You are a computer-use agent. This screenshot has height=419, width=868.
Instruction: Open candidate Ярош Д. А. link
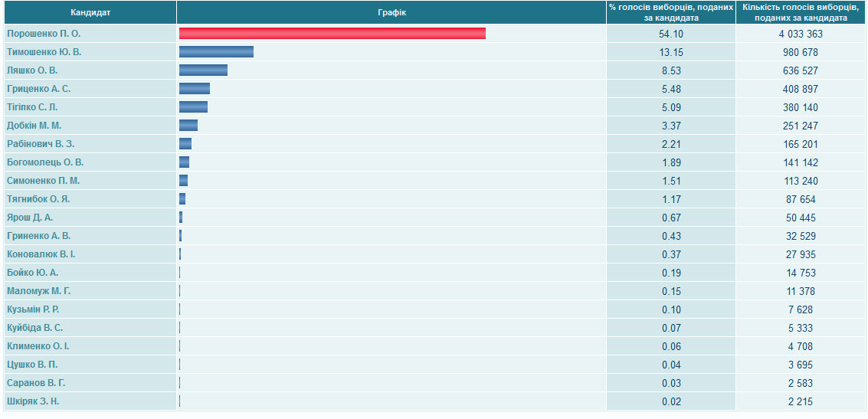(x=30, y=218)
